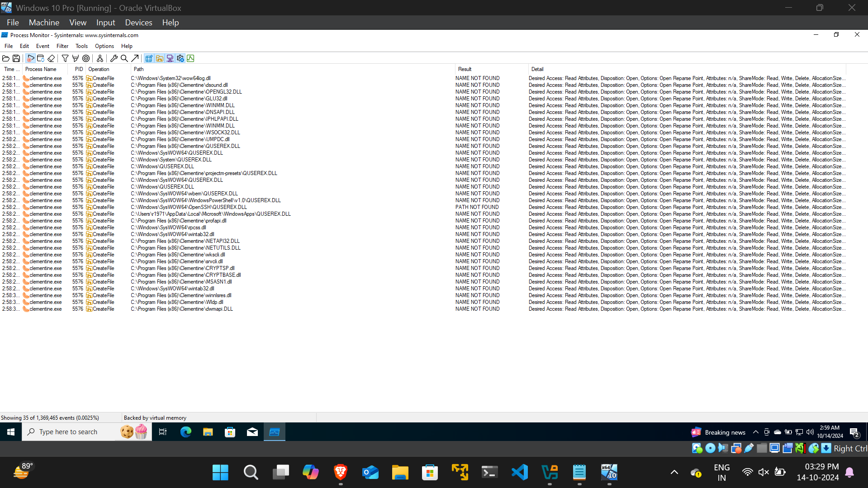This screenshot has height=488, width=868.
Task: Clear the event display with eraser icon
Action: pos(51,58)
